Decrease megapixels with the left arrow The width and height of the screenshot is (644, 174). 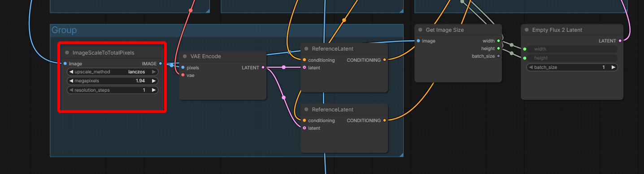tap(71, 81)
